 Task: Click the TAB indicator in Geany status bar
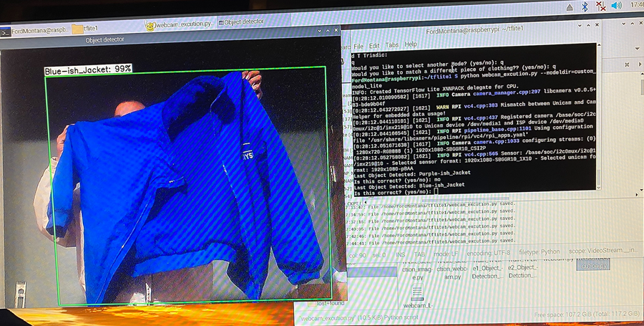(419, 254)
